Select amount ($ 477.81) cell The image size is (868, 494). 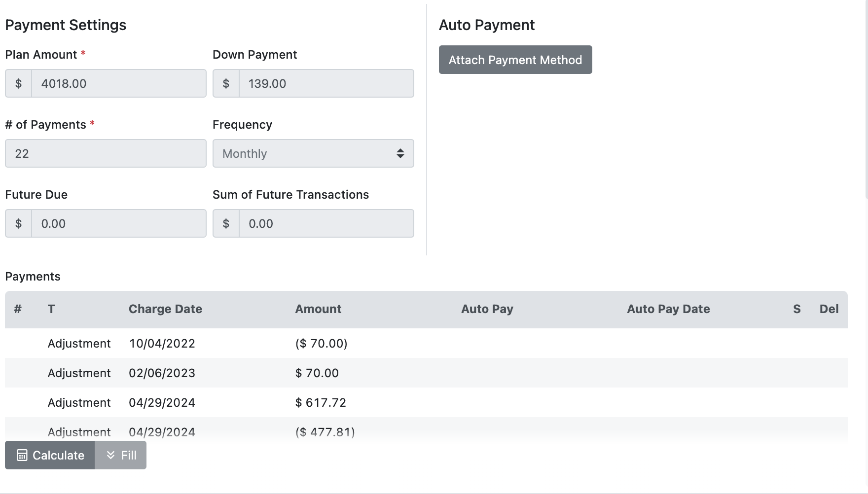click(x=325, y=432)
